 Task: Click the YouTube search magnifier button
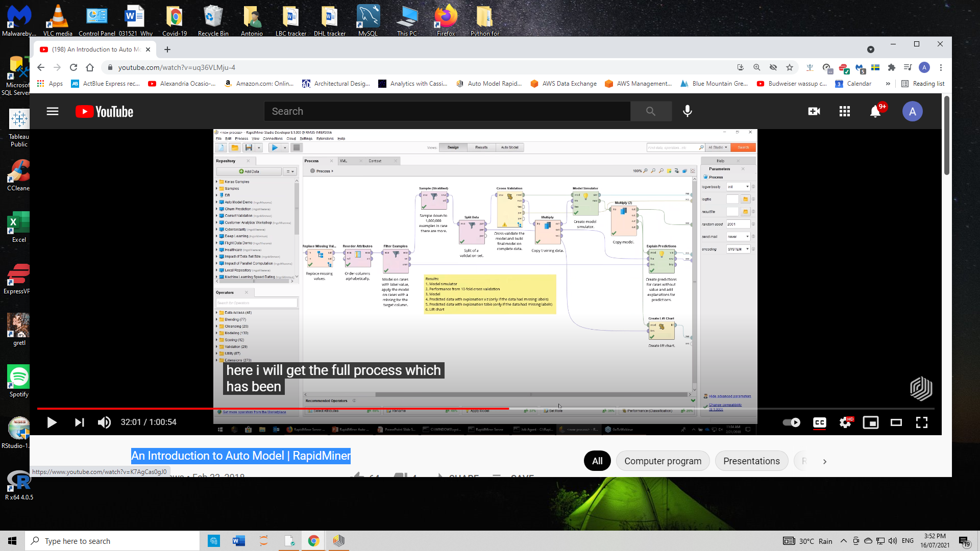[651, 111]
